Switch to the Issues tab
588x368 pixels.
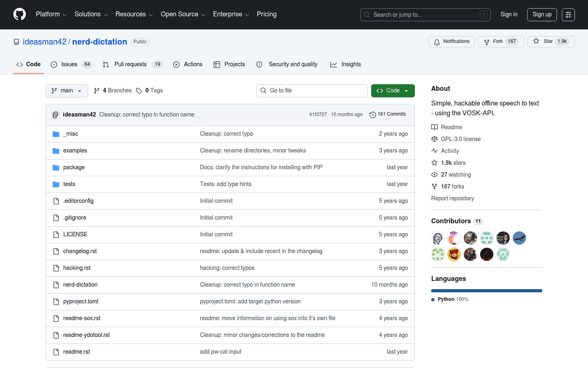pyautogui.click(x=72, y=64)
